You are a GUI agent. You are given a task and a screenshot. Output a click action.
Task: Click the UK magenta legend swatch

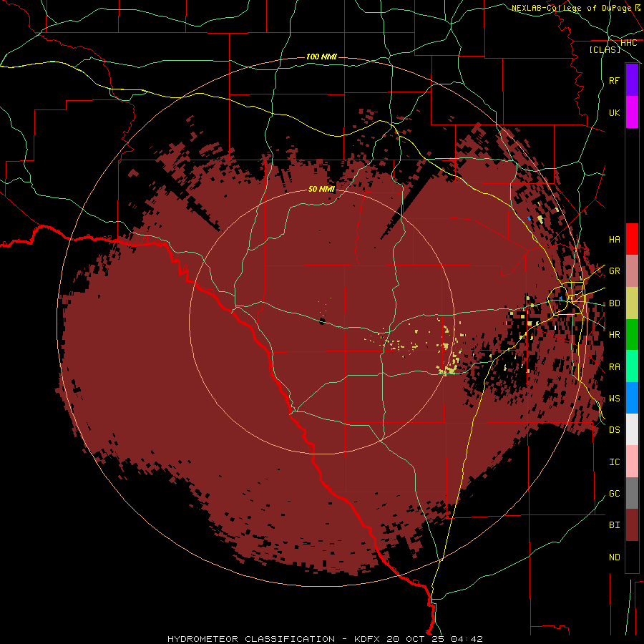(632, 112)
